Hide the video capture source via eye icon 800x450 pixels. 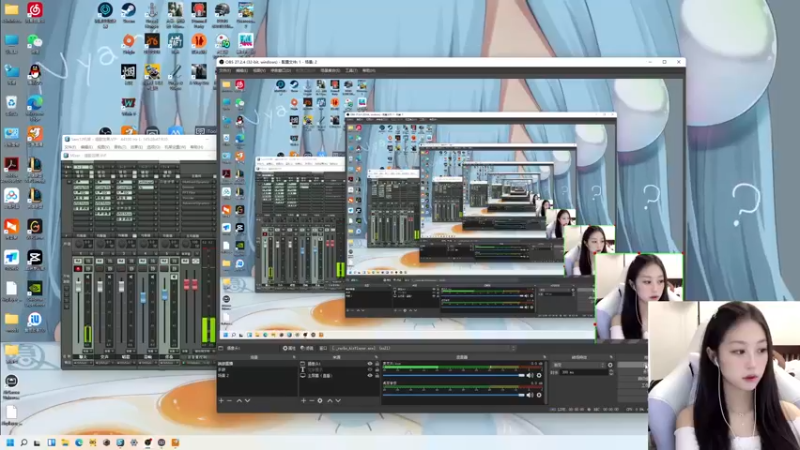(x=370, y=363)
